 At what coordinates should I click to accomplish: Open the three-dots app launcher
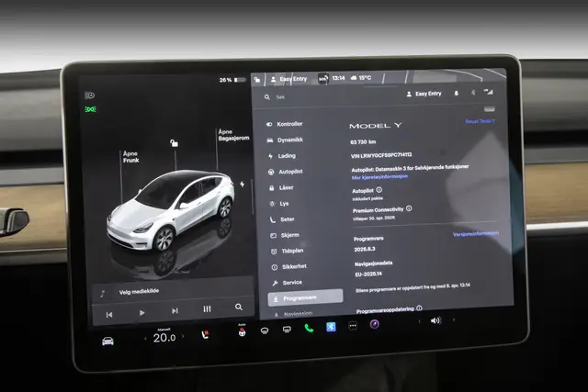pyautogui.click(x=353, y=326)
